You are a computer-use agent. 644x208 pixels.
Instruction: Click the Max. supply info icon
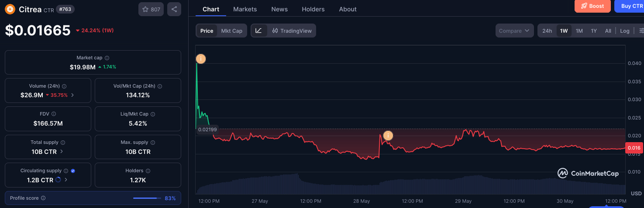(x=153, y=142)
